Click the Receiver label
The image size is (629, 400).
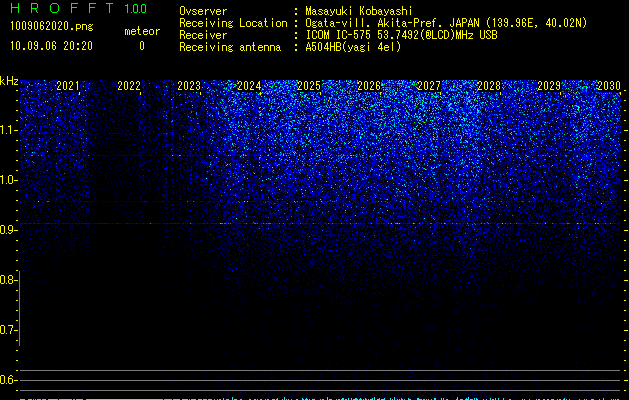203,35
